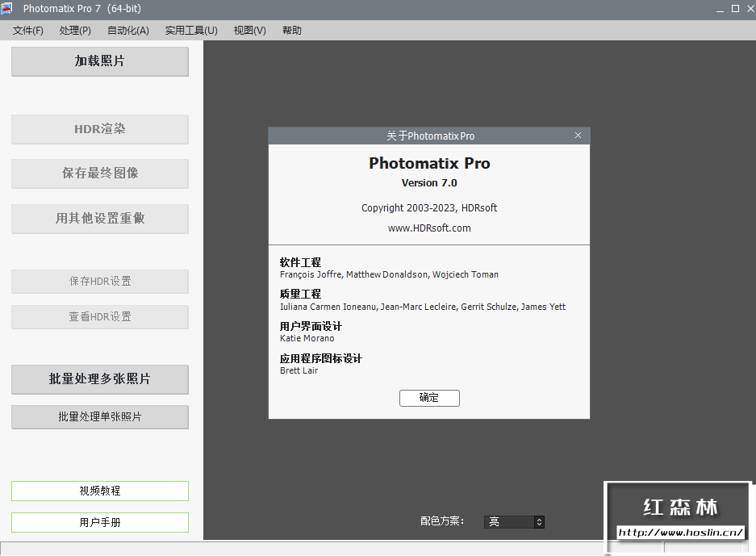The image size is (756, 556).
Task: Open the 用户手册 link button
Action: [x=100, y=522]
